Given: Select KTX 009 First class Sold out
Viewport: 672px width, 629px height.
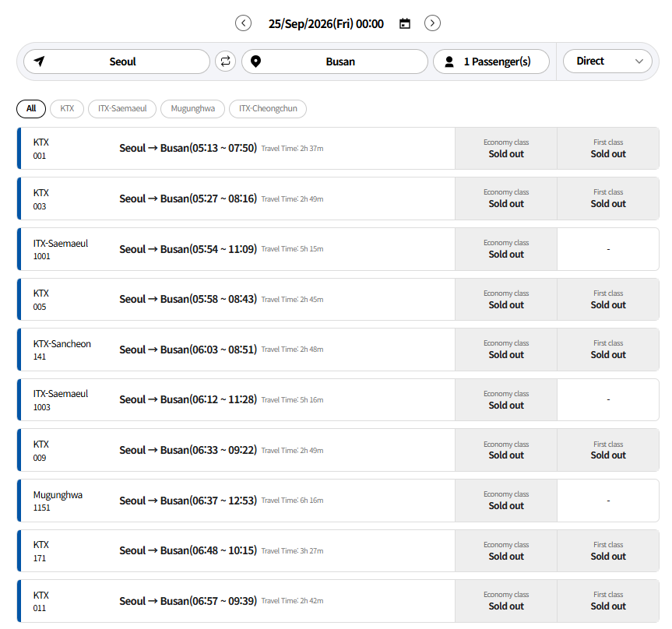Looking at the screenshot, I should pyautogui.click(x=608, y=450).
